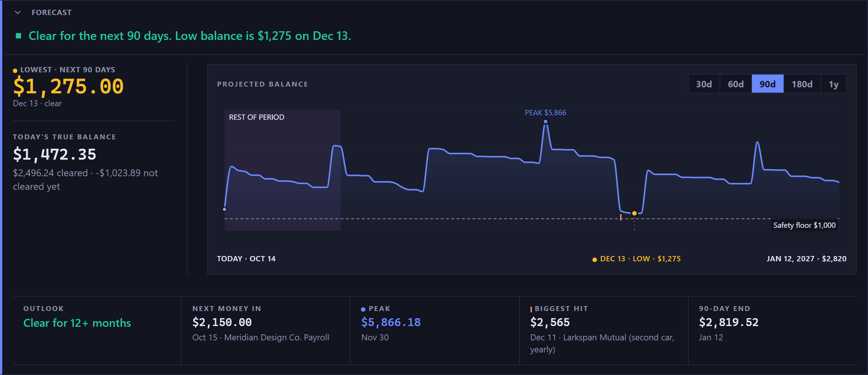The height and width of the screenshot is (375, 868).
Task: Click the blue dot beside PEAK stat label
Action: pos(363,309)
